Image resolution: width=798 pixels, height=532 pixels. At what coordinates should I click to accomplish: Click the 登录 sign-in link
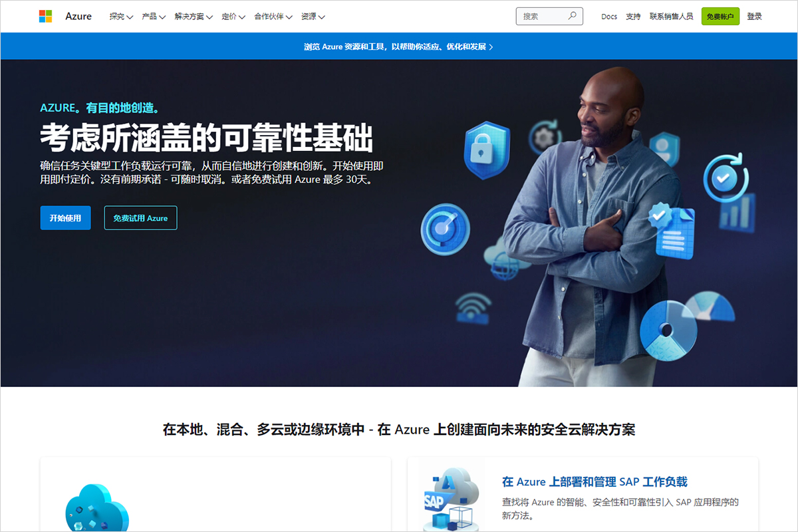point(754,17)
